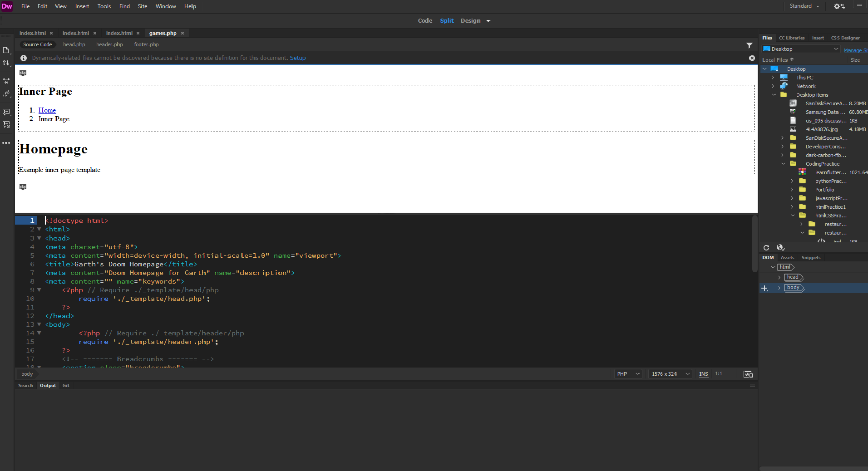Click the Refresh icon in Files panel
This screenshot has width=868, height=471.
(766, 248)
